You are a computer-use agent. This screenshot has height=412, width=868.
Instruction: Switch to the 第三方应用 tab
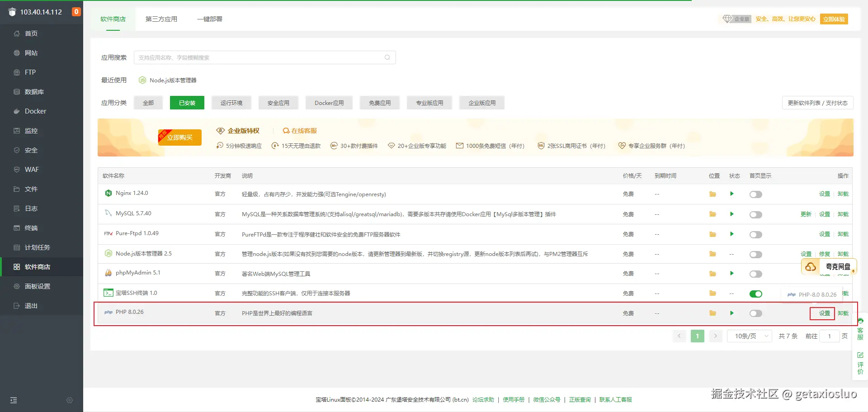point(161,19)
